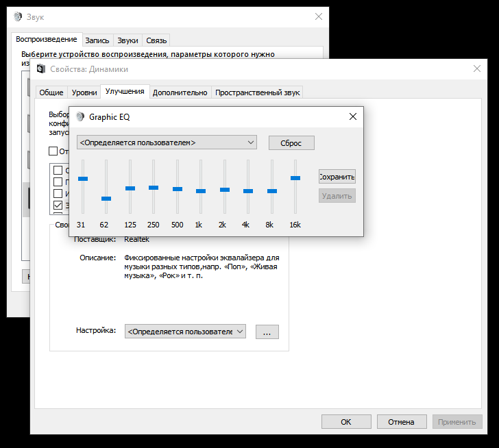
Task: Click the Удалить button
Action: (x=337, y=196)
